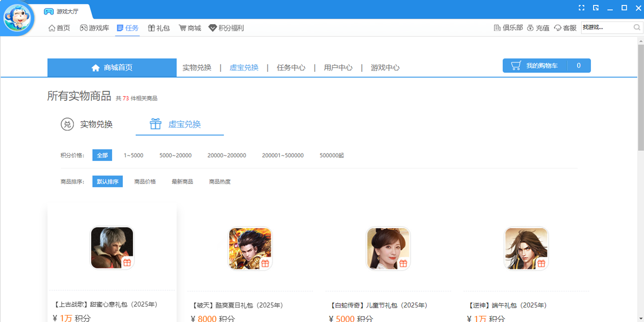Select the 500000起 price range option
This screenshot has height=322, width=644.
click(x=331, y=155)
